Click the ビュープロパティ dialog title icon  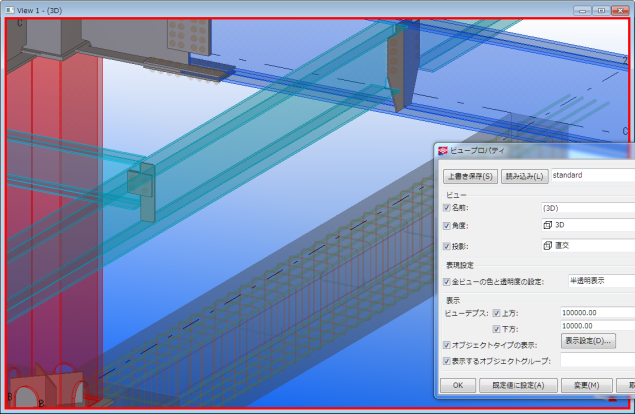tap(444, 152)
